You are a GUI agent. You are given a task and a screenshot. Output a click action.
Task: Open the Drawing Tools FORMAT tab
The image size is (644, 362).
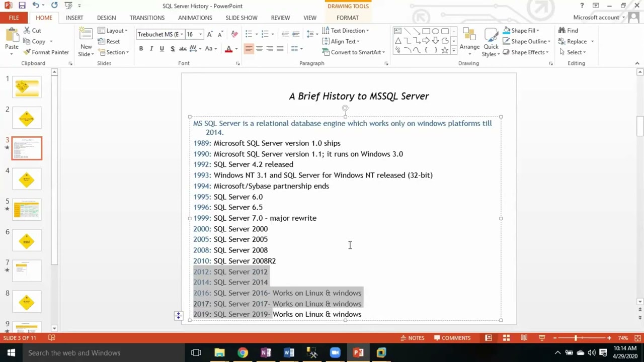tap(348, 18)
